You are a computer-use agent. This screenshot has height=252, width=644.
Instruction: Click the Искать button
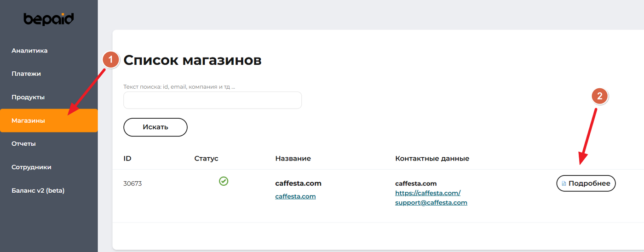155,127
